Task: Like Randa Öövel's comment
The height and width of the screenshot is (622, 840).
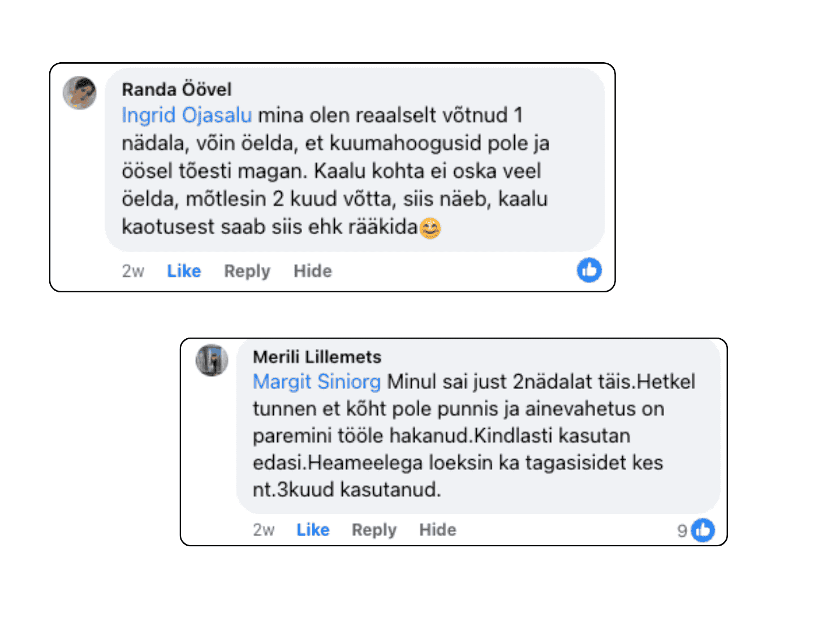Action: coord(184,271)
